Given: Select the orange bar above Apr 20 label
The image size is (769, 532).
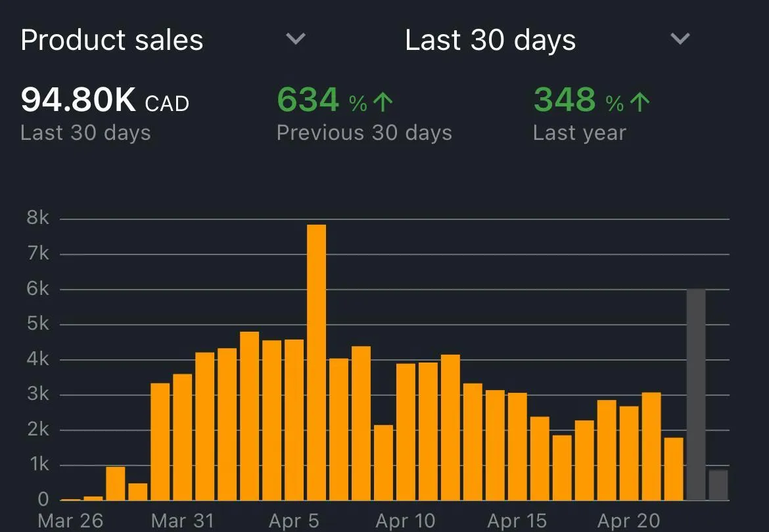Looking at the screenshot, I should 629,453.
